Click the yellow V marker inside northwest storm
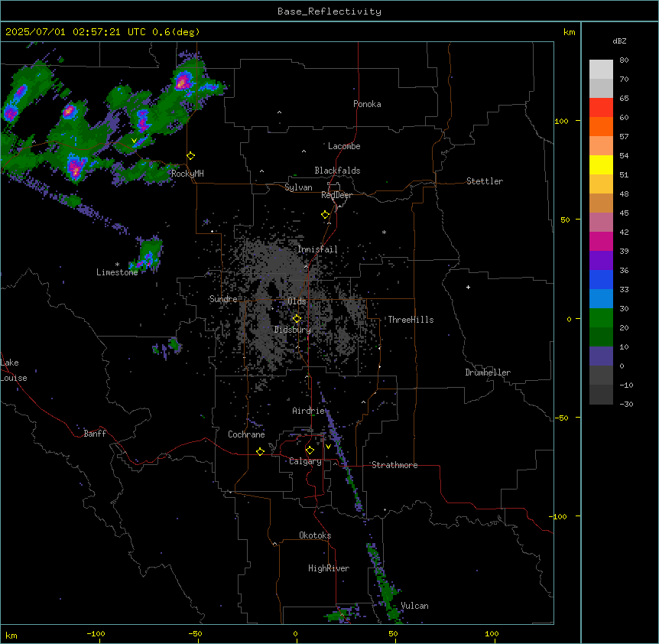The height and width of the screenshot is (644, 659). pos(134,141)
